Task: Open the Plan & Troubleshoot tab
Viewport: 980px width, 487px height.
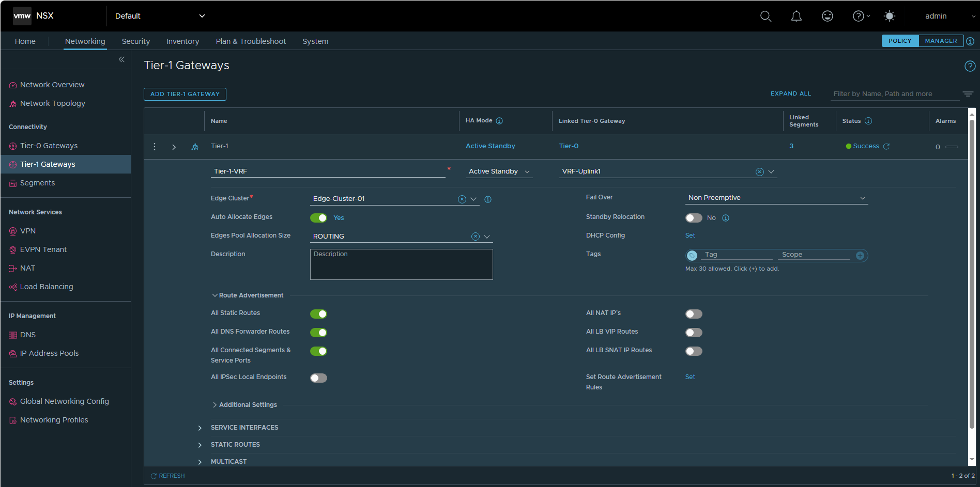Action: point(251,41)
